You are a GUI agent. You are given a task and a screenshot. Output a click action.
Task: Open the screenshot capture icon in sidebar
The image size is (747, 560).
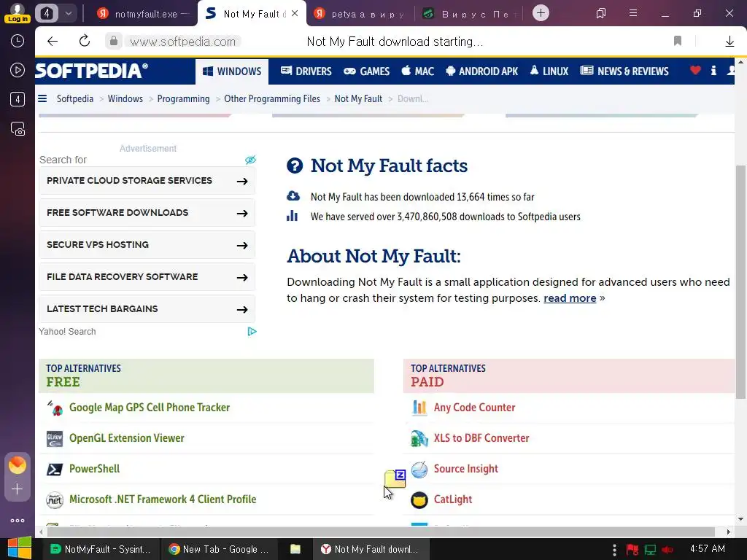coord(18,129)
